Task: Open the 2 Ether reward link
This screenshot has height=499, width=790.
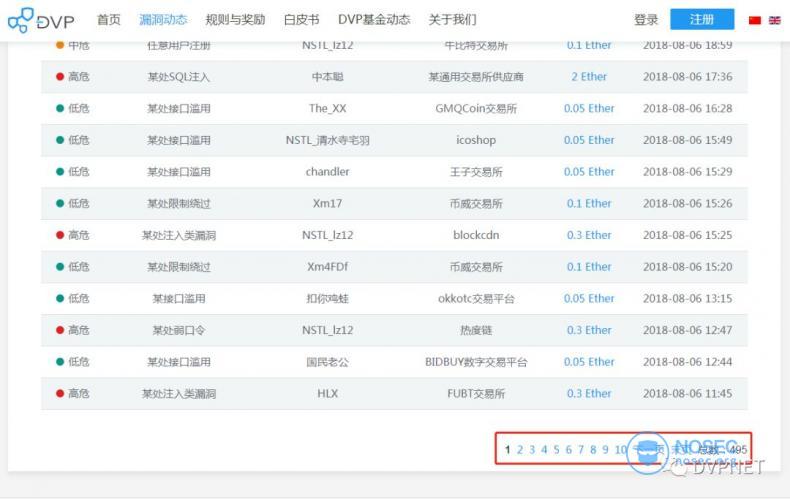Action: (589, 77)
